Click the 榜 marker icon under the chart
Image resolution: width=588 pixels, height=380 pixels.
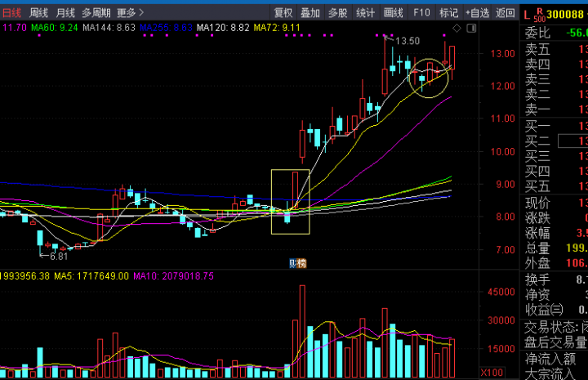pos(302,263)
